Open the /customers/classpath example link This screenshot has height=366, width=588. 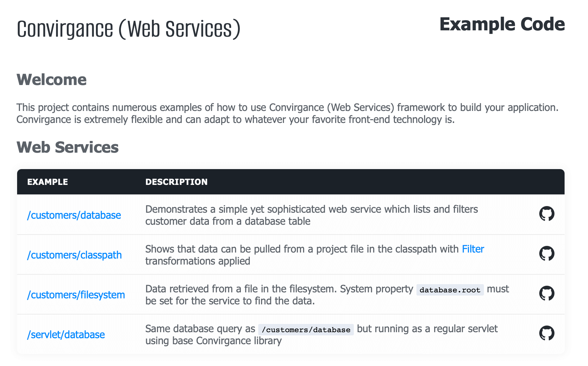click(74, 255)
